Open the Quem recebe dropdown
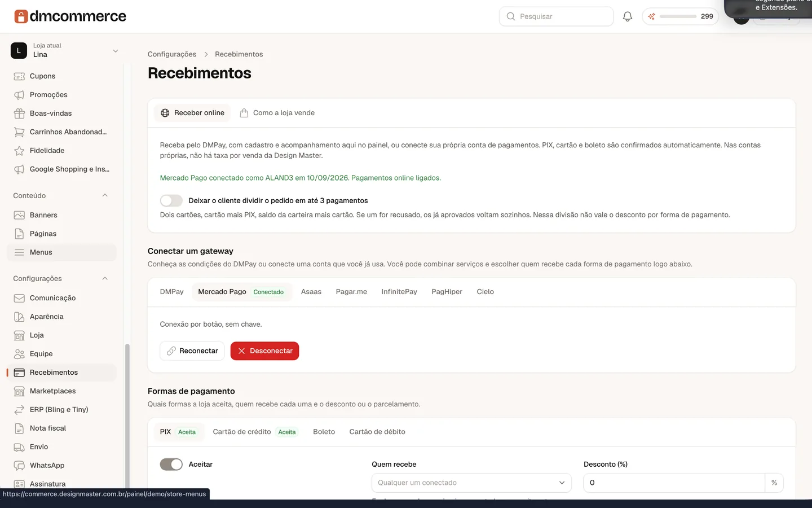Viewport: 812px width, 508px height. [x=471, y=483]
